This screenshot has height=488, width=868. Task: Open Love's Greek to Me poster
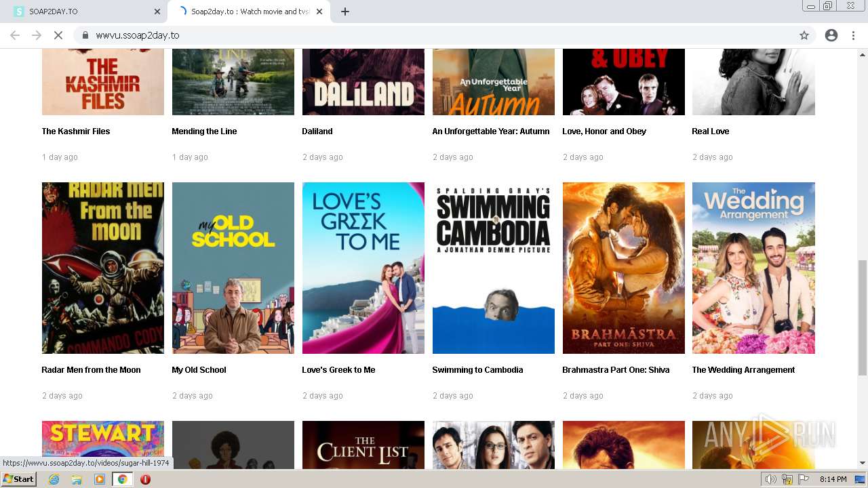pyautogui.click(x=363, y=268)
